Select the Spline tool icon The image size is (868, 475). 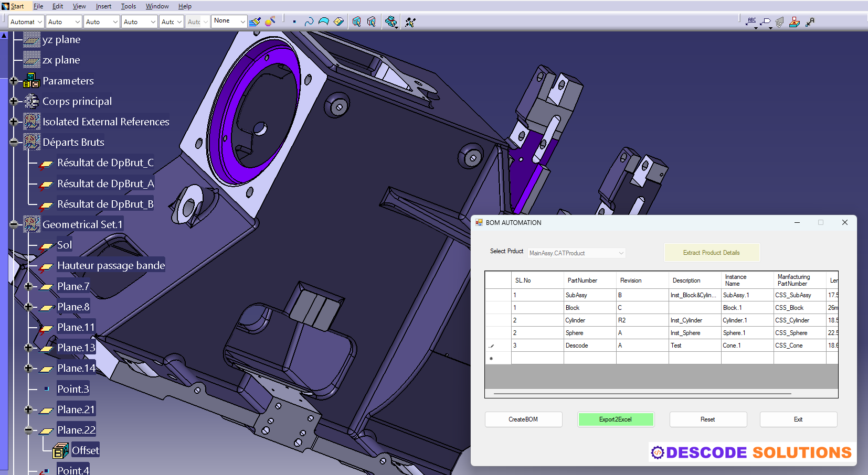[309, 21]
